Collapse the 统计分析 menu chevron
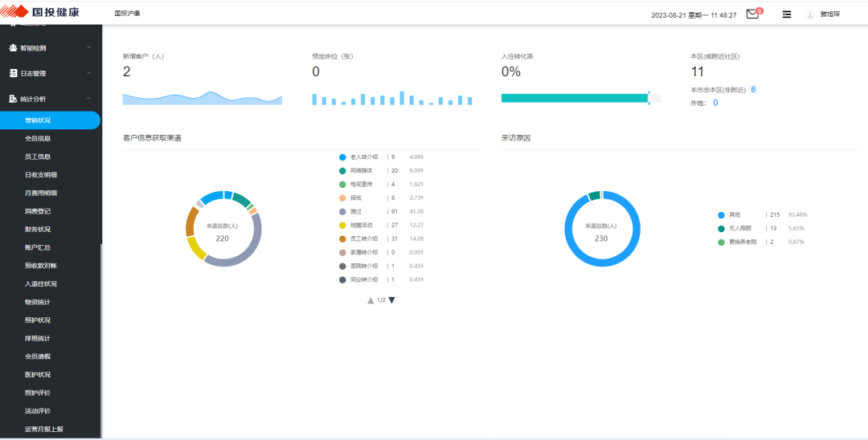Image resolution: width=868 pixels, height=440 pixels. (x=89, y=99)
